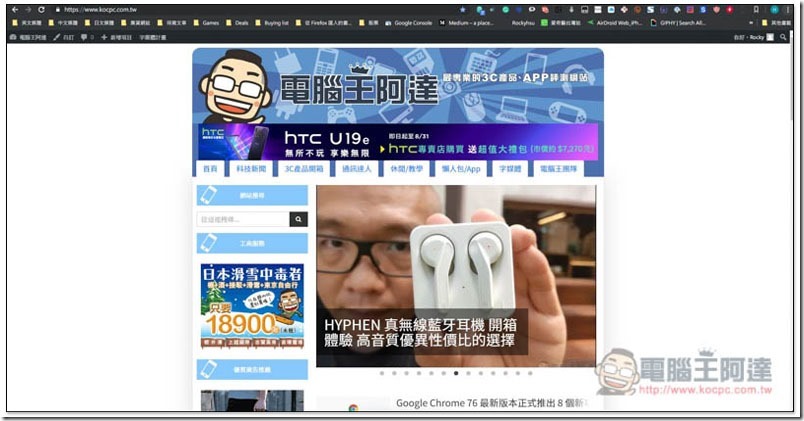Open the 字媒體 navigation tab
Viewport: 804px width, 421px height.
point(510,169)
